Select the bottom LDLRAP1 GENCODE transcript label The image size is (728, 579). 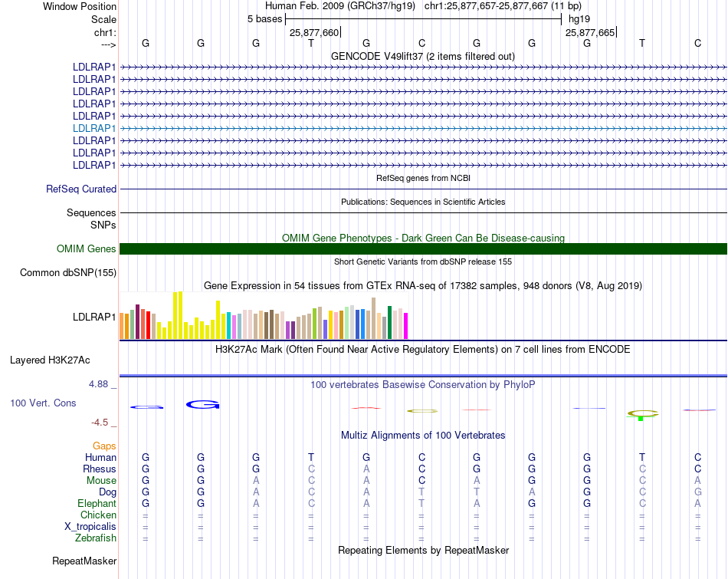click(x=93, y=165)
